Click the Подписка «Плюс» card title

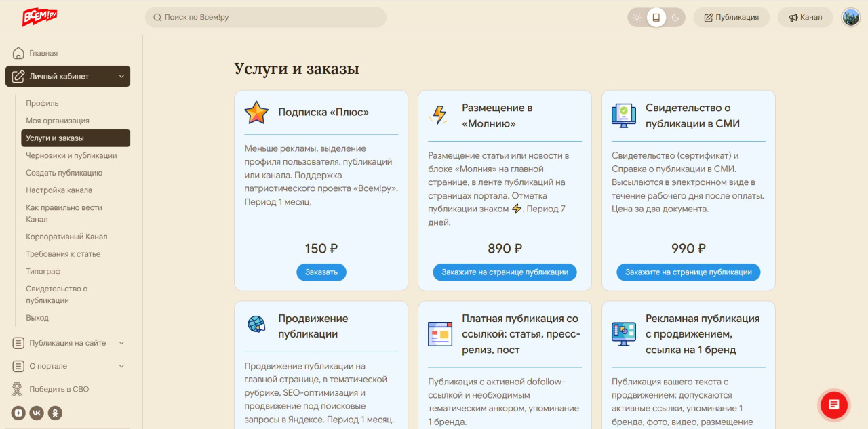[x=323, y=113]
